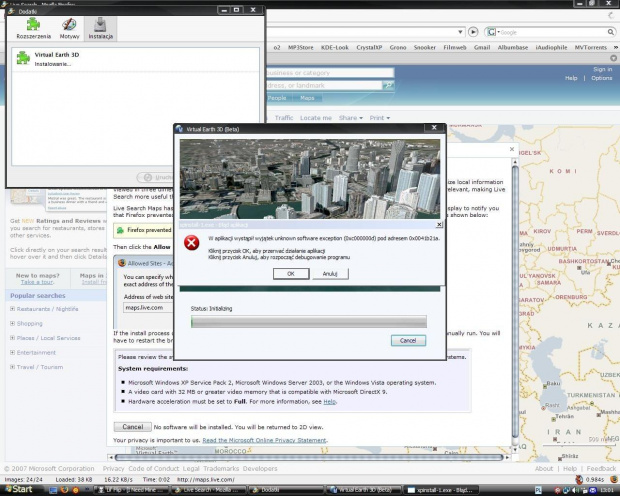Open the Google search engine selector

pos(492,32)
